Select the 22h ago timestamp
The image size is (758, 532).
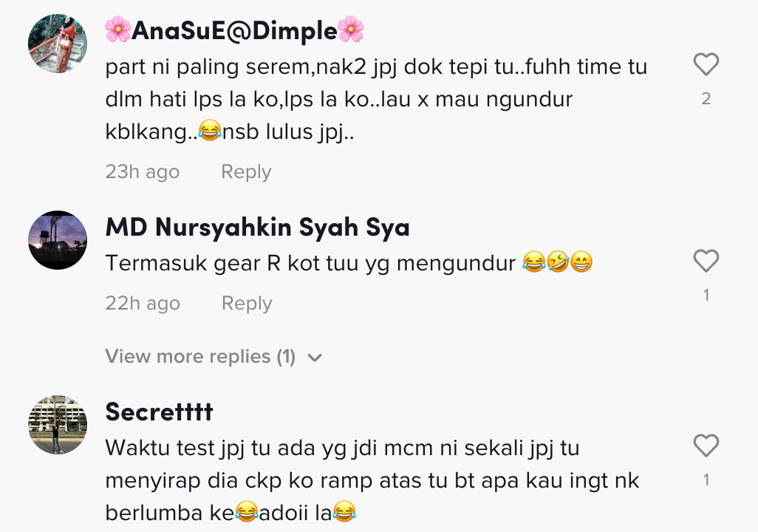click(143, 303)
